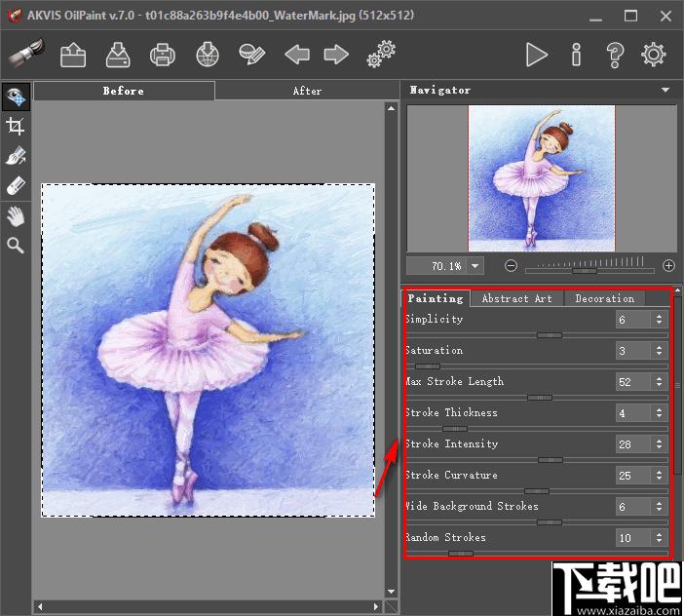Click the Wide Background Strokes spinner
Viewport: 684px width, 616px height.
tap(659, 507)
